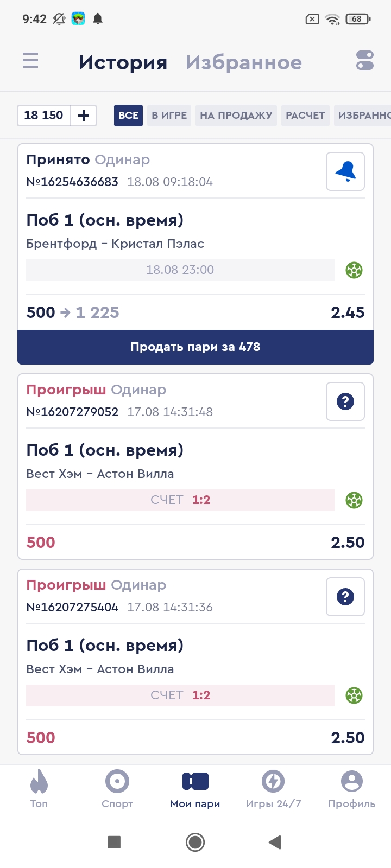
Task: Switch to the Избранное tab
Action: 243,63
